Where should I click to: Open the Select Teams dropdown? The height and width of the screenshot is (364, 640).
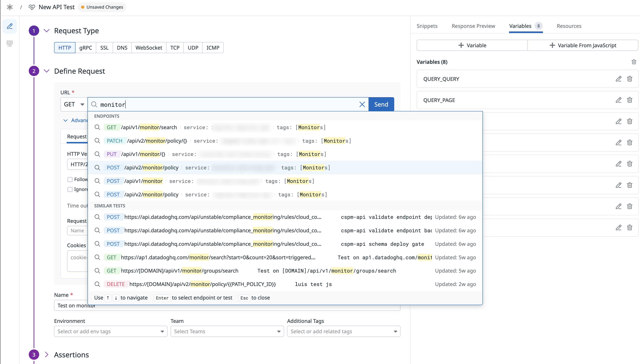(x=227, y=331)
